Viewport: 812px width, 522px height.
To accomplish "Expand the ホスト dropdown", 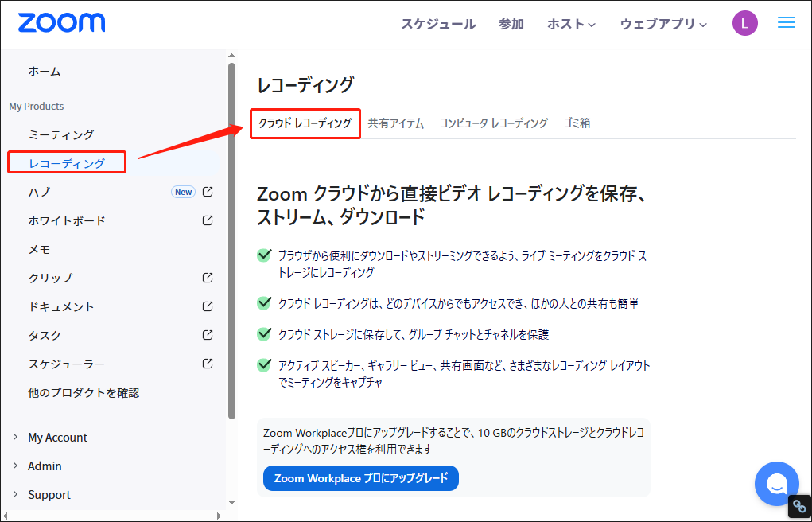I will pos(571,24).
